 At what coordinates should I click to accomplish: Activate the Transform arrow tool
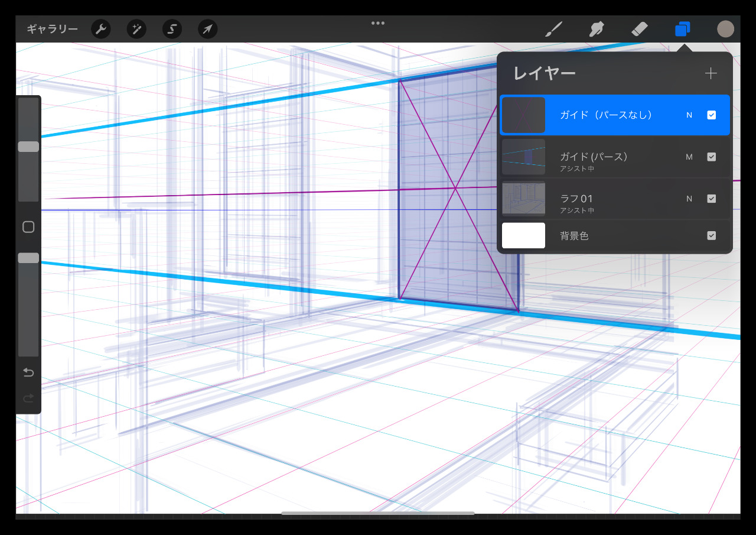point(207,28)
